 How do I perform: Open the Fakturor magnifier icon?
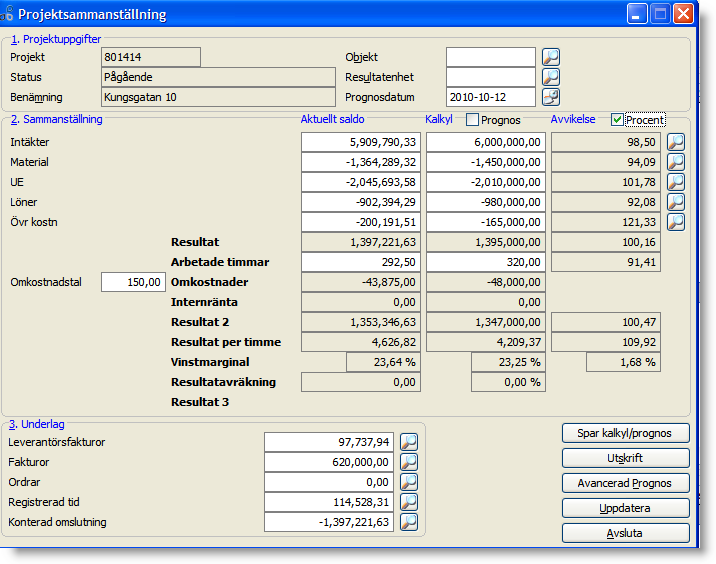coord(409,462)
